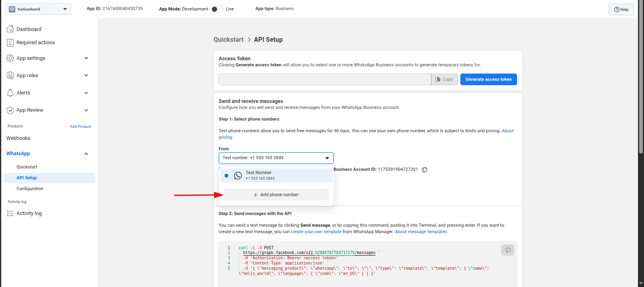Screen dimensions: 644x287
Task: Click the access token text field
Action: click(325, 80)
